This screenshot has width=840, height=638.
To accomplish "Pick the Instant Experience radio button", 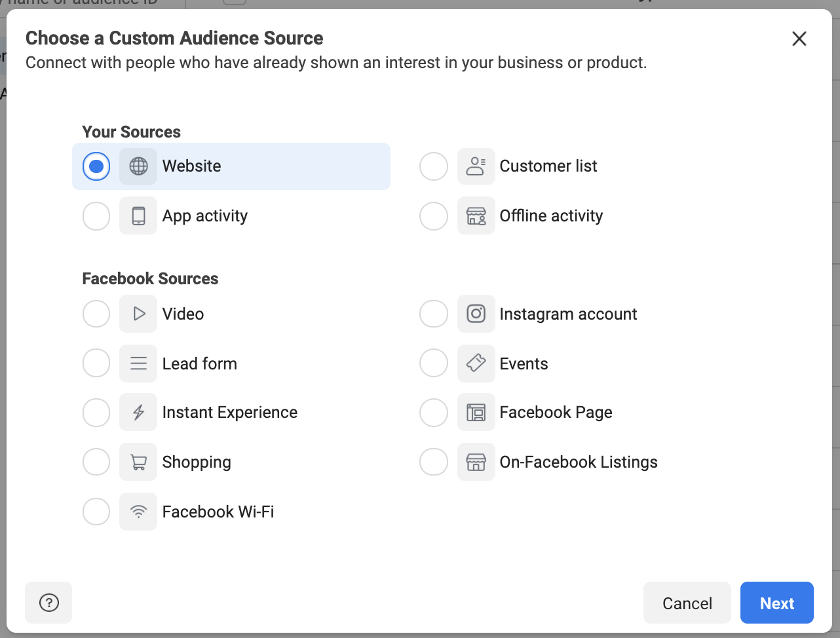I will pyautogui.click(x=96, y=413).
